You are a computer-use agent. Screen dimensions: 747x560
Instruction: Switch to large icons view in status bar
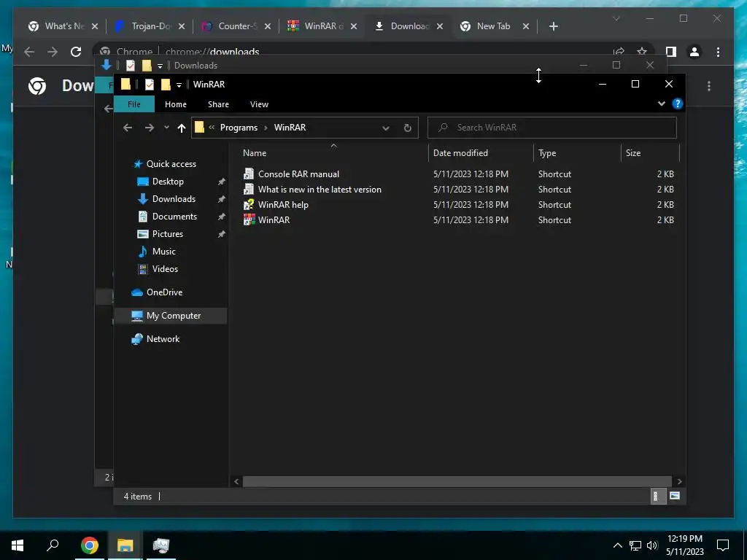tap(675, 496)
